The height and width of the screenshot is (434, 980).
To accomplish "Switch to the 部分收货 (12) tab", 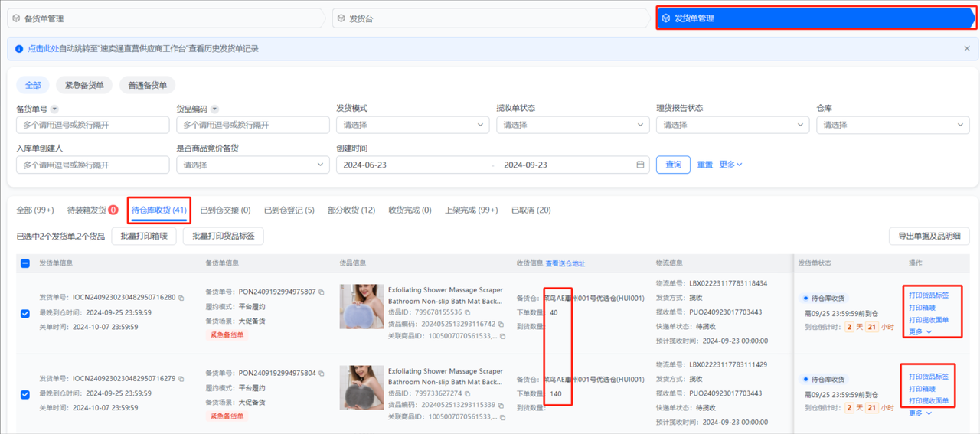I will pyautogui.click(x=351, y=210).
